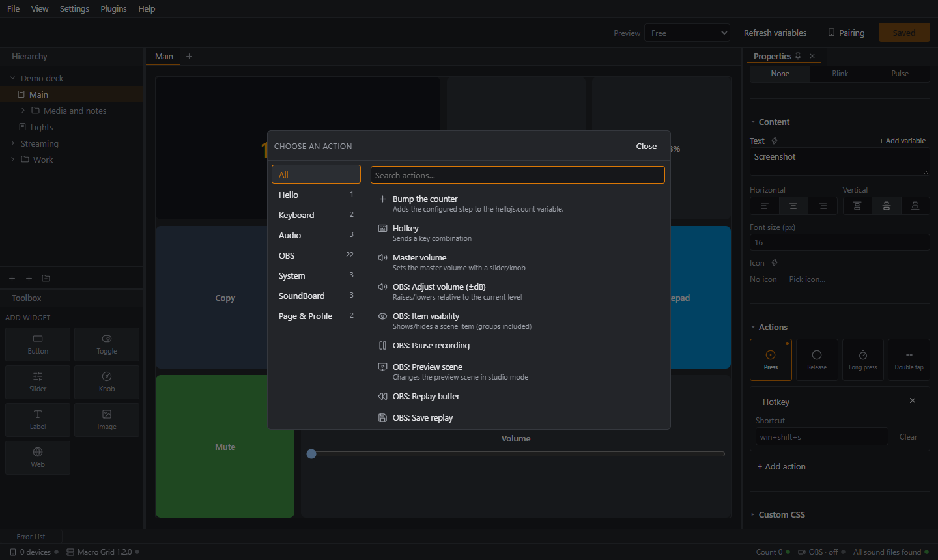Expand the Work folder

coord(12,160)
